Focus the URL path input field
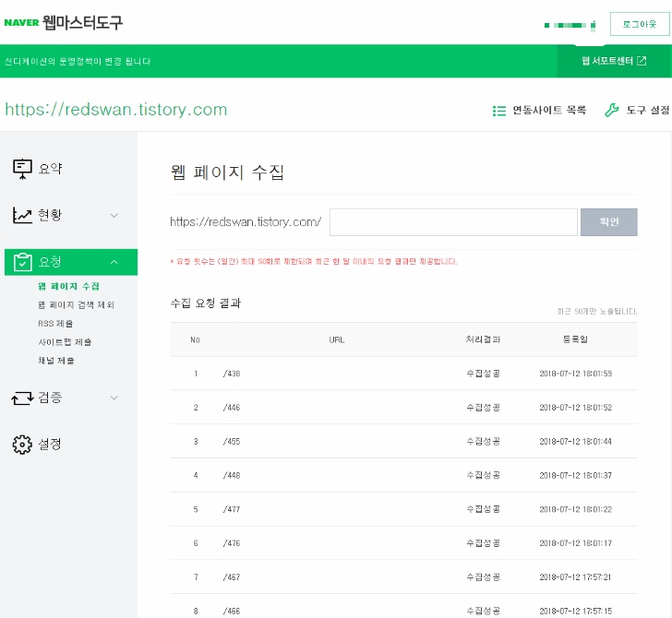Viewport: 672px width, 618px height. (453, 222)
